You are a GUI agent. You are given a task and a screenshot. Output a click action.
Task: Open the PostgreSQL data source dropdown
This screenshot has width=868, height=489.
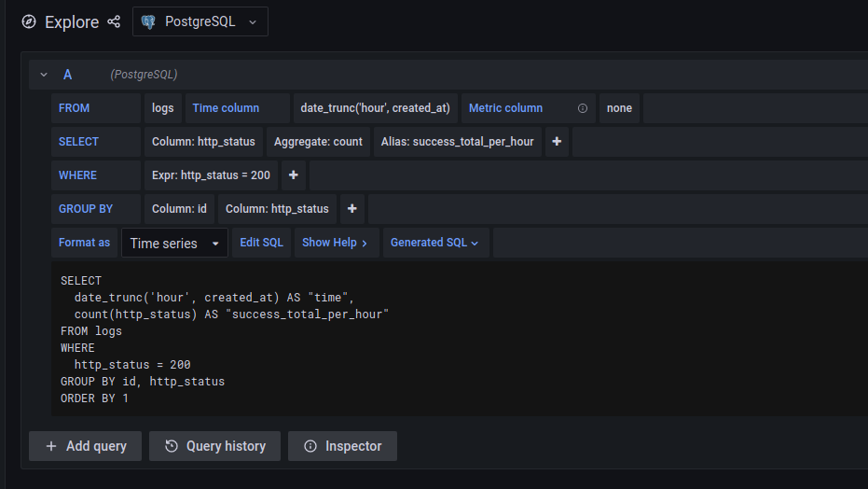click(200, 21)
